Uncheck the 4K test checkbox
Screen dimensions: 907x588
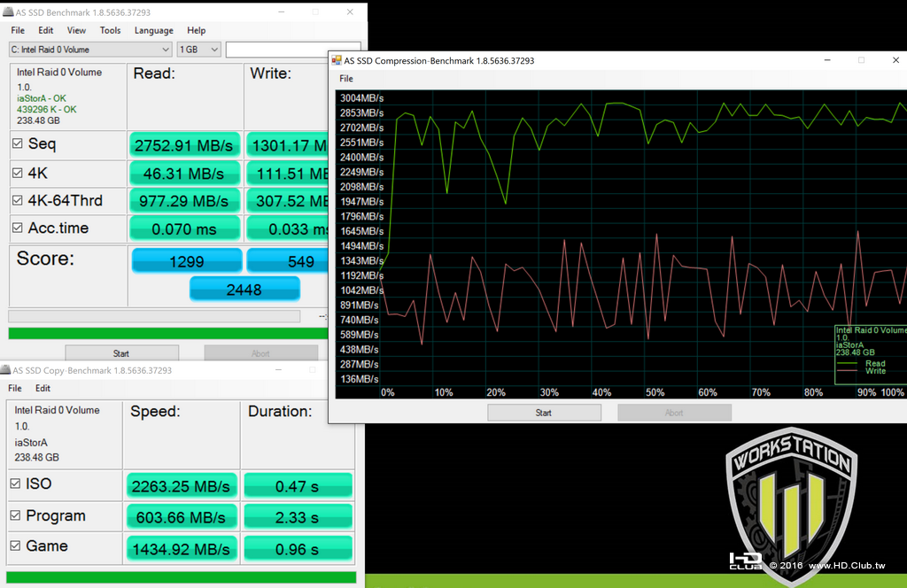tap(18, 173)
